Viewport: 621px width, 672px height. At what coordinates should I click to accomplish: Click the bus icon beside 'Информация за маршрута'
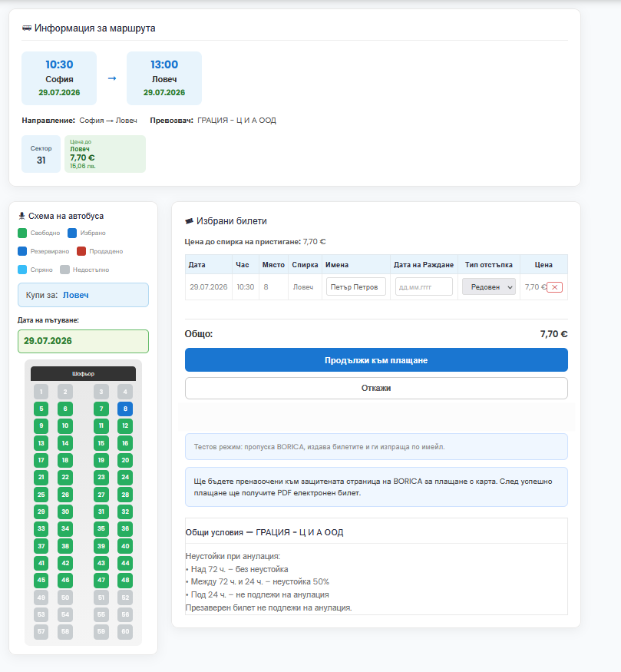pyautogui.click(x=27, y=28)
